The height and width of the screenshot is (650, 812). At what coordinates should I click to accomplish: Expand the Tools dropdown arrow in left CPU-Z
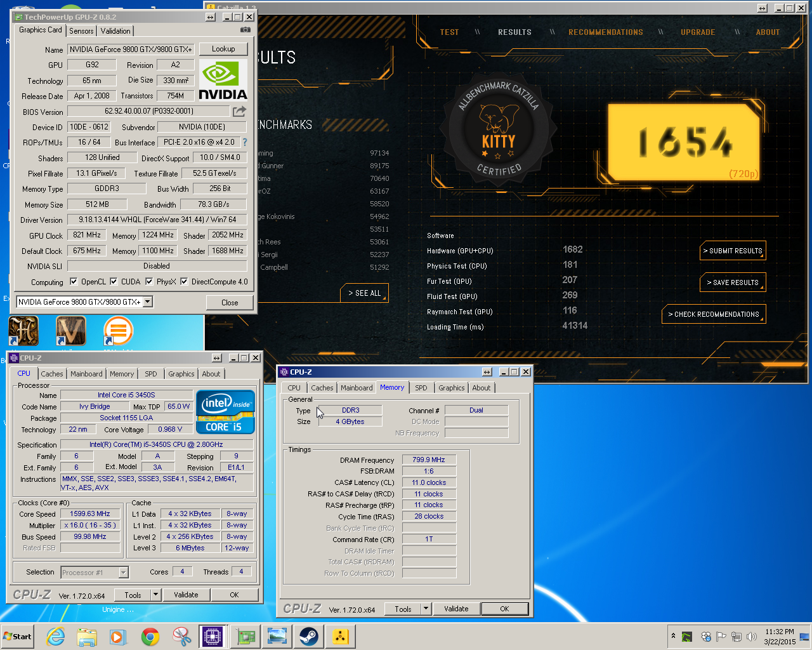155,595
